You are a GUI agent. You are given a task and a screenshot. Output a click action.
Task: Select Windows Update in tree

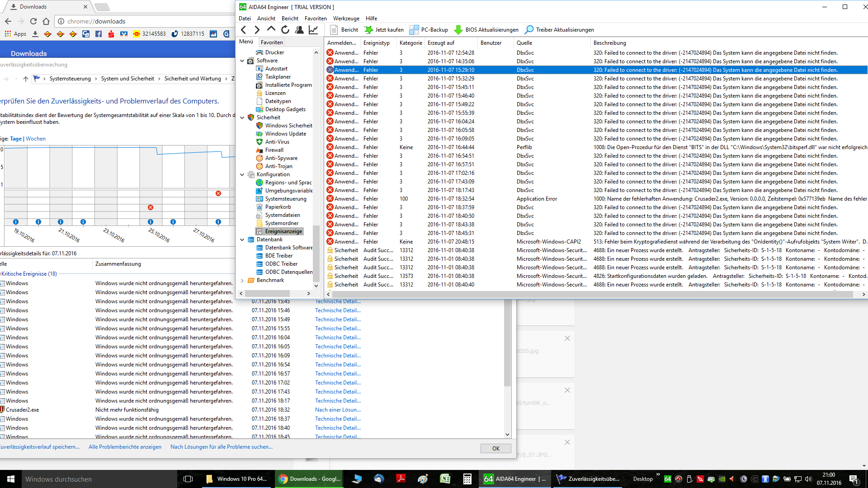coord(285,134)
